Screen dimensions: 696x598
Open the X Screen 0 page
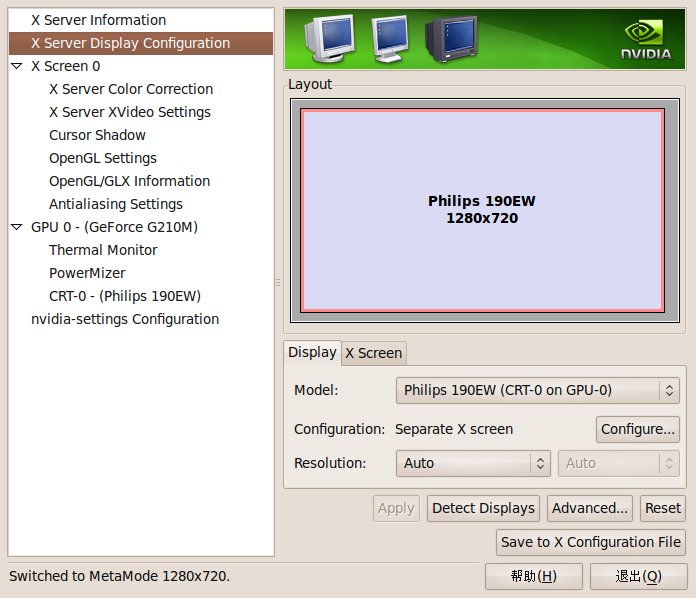click(66, 66)
